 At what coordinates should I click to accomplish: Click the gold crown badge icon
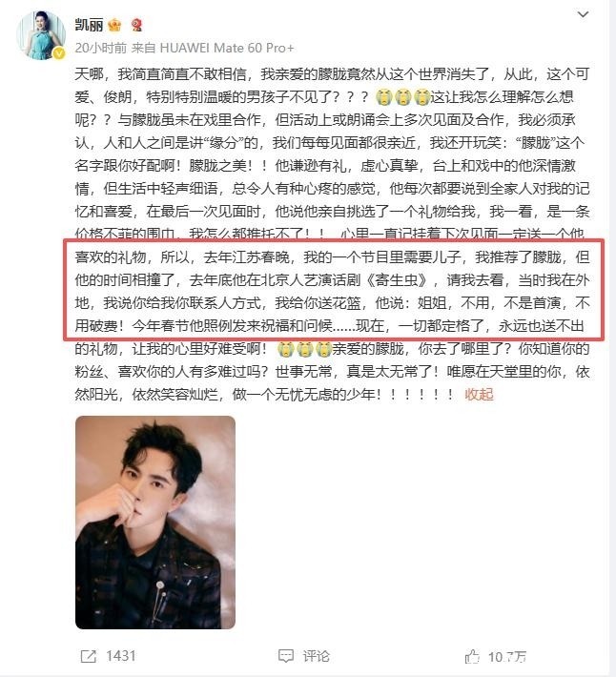pos(114,25)
